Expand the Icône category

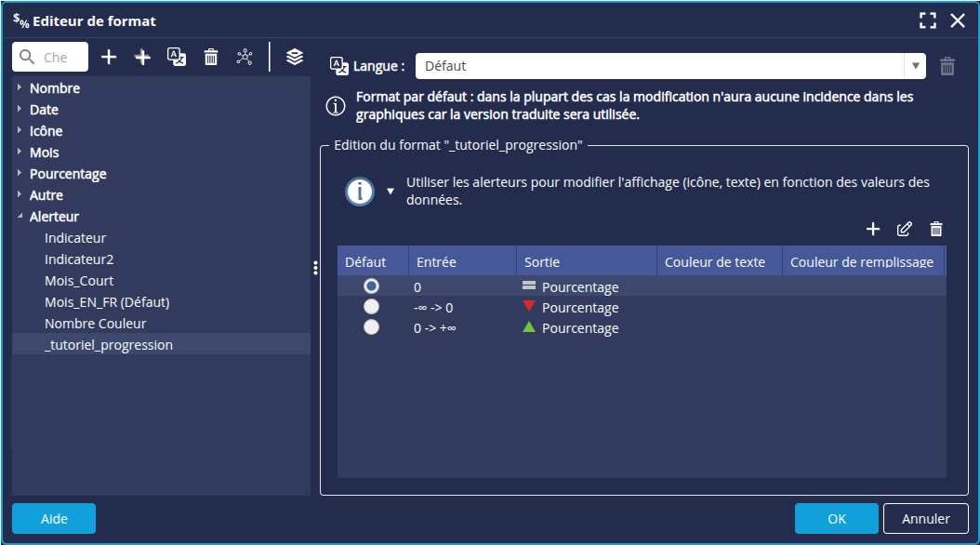click(x=20, y=130)
